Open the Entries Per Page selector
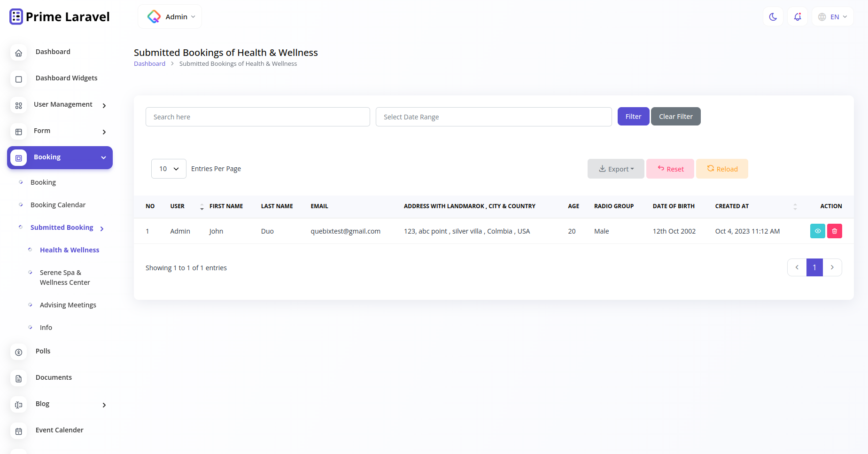This screenshot has height=454, width=868. 169,168
